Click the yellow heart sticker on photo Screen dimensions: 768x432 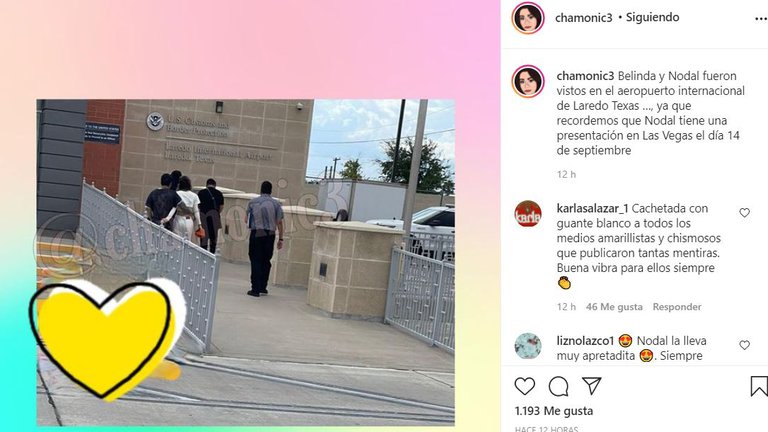104,338
